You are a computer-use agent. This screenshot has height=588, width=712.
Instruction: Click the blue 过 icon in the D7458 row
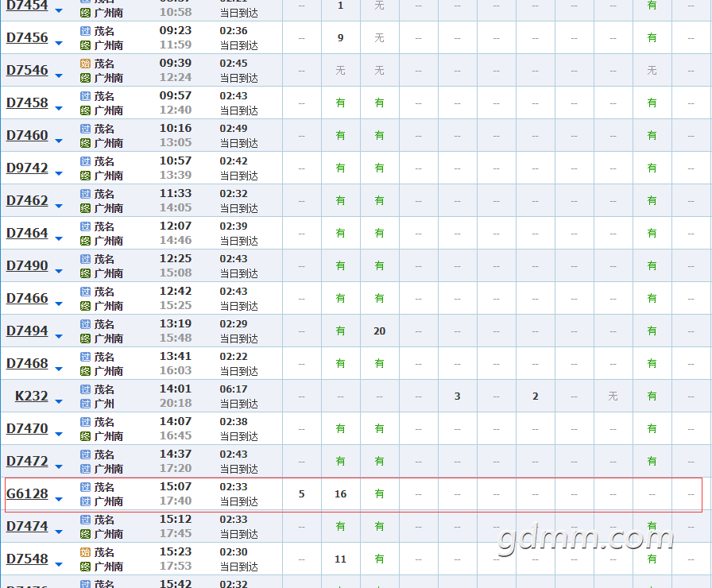[85, 96]
